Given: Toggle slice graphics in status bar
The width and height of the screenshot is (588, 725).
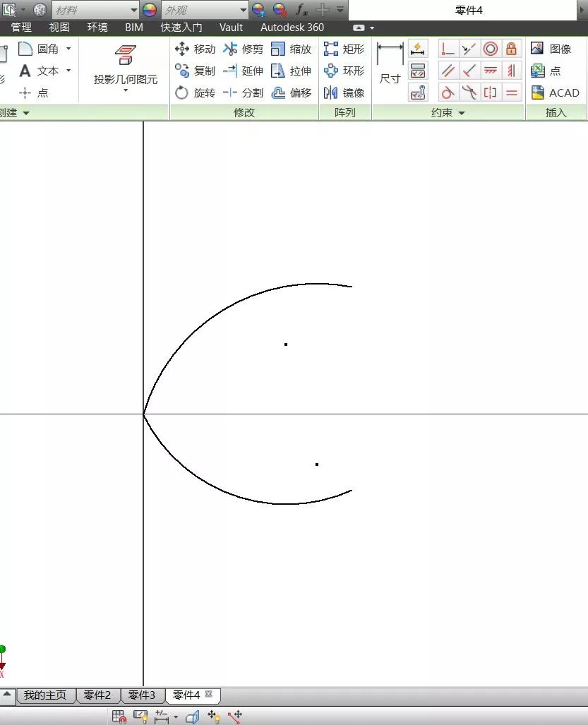Looking at the screenshot, I should (x=192, y=717).
